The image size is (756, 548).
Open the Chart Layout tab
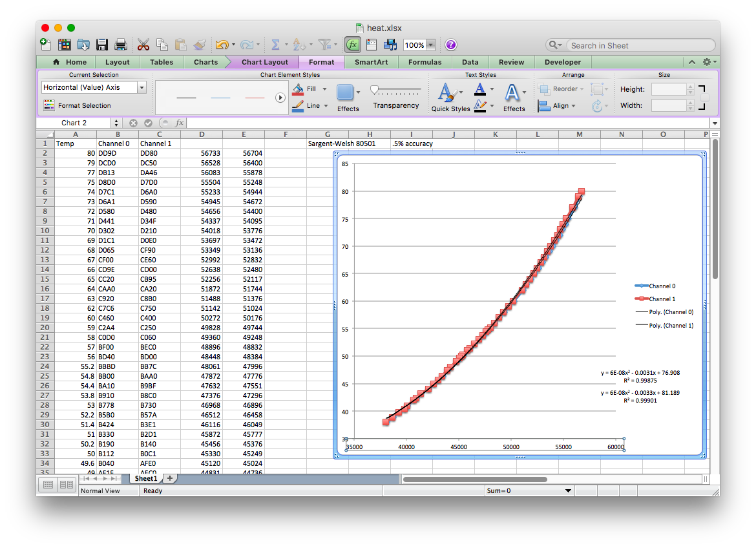265,62
